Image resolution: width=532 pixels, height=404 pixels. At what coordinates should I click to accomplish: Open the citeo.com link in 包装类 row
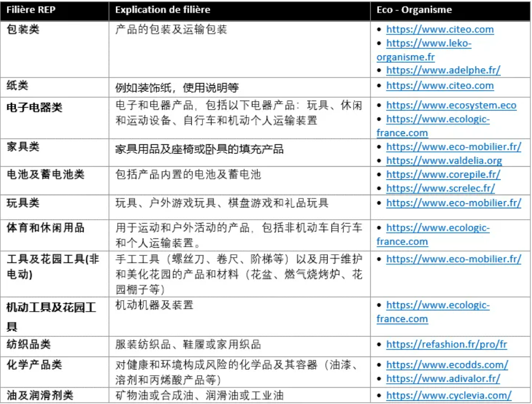[x=440, y=30]
